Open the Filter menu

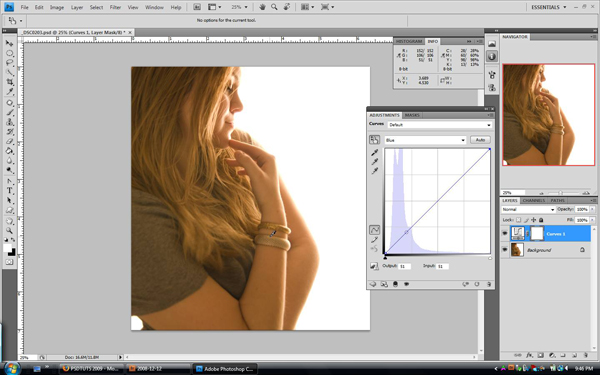[x=115, y=7]
